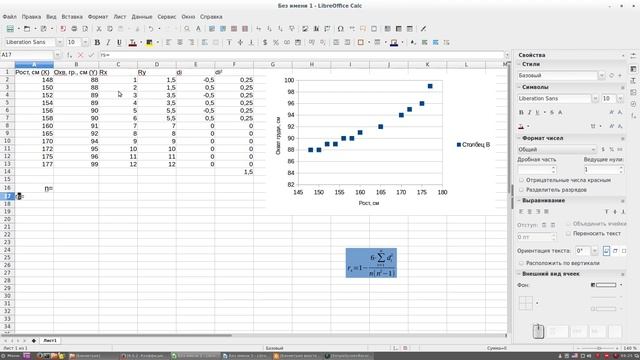Screen dimensions: 640x360
Task: Click the Spearman formula image object
Action: (371, 263)
